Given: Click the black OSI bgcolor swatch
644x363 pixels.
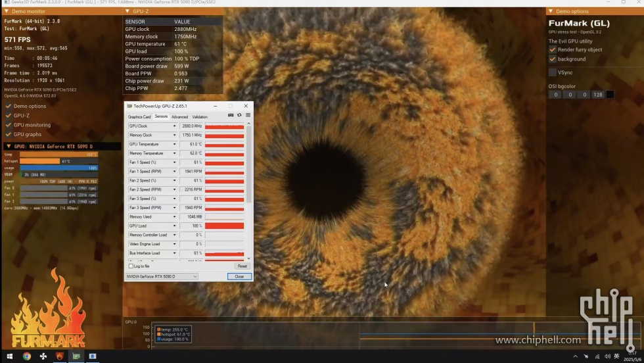Looking at the screenshot, I should 610,95.
